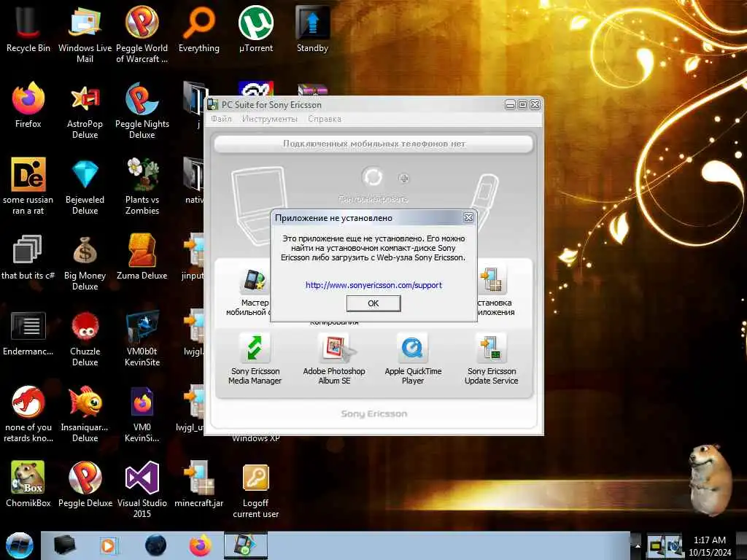Open Peggle Deluxe desktop icon
Image resolution: width=747 pixels, height=560 pixels.
click(85, 477)
